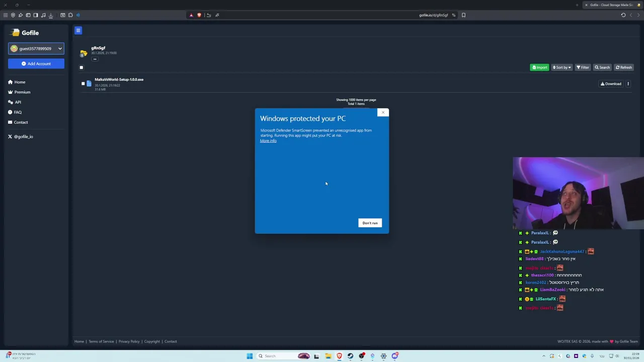Open the Sort by dropdown

pyautogui.click(x=561, y=67)
